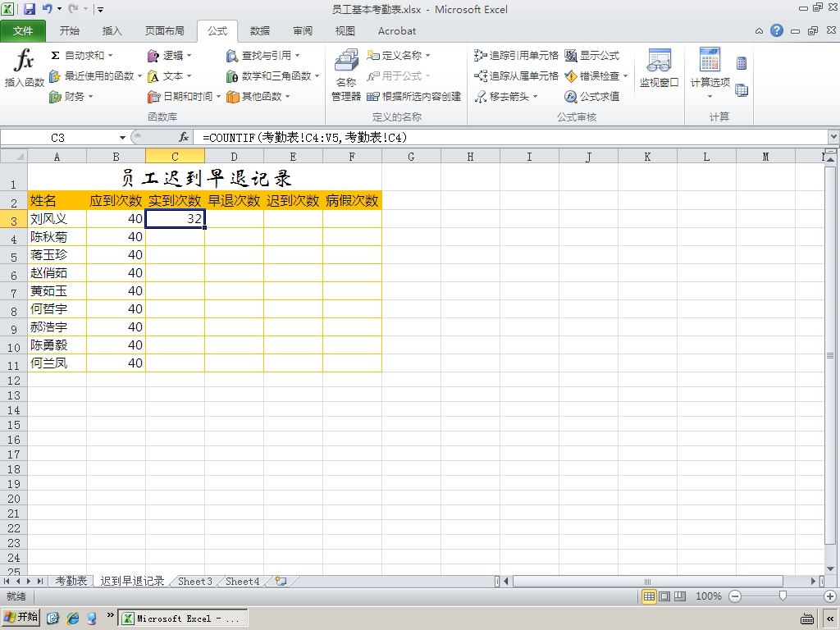
Task: Switch to the View (视图) tab
Action: coord(345,31)
